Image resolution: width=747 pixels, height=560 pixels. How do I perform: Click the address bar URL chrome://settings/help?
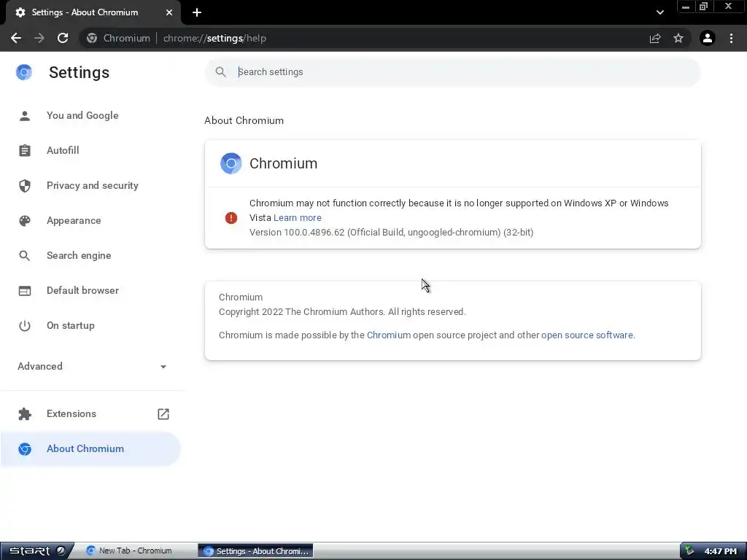click(215, 38)
